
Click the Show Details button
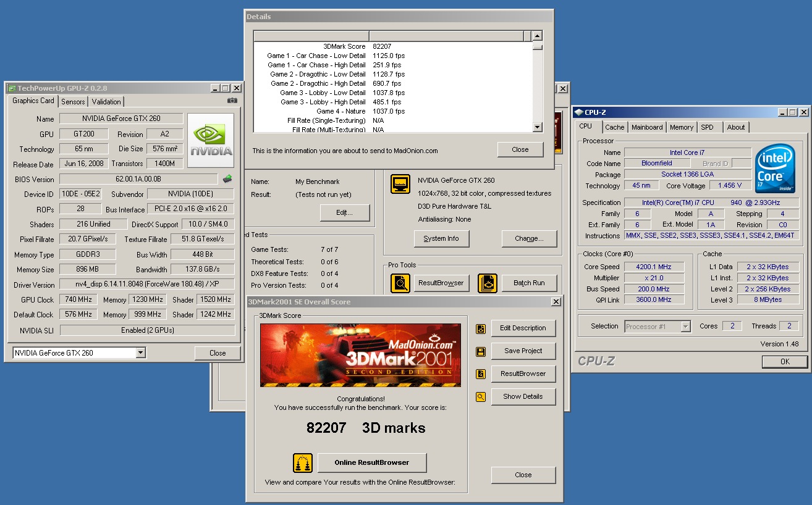click(x=523, y=397)
